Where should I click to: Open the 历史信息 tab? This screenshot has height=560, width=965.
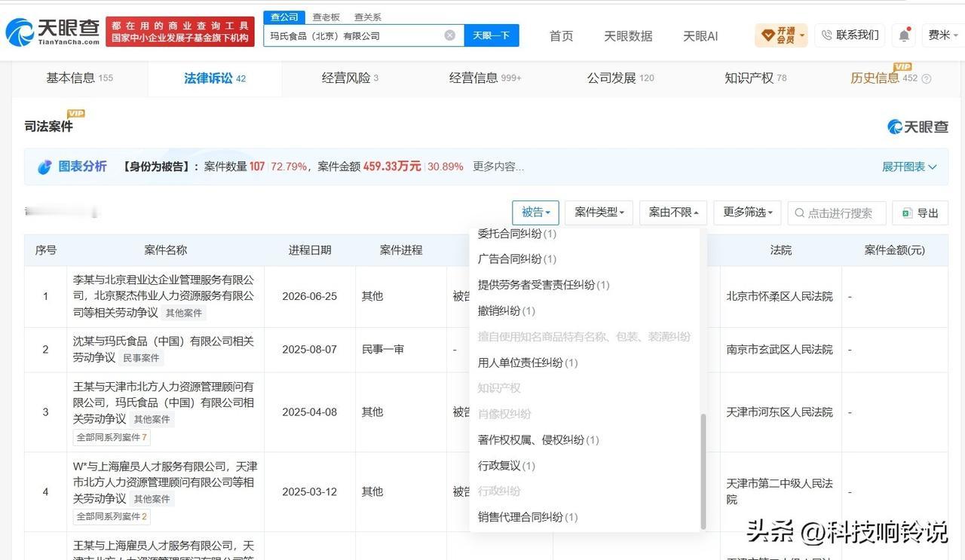pyautogui.click(x=884, y=78)
